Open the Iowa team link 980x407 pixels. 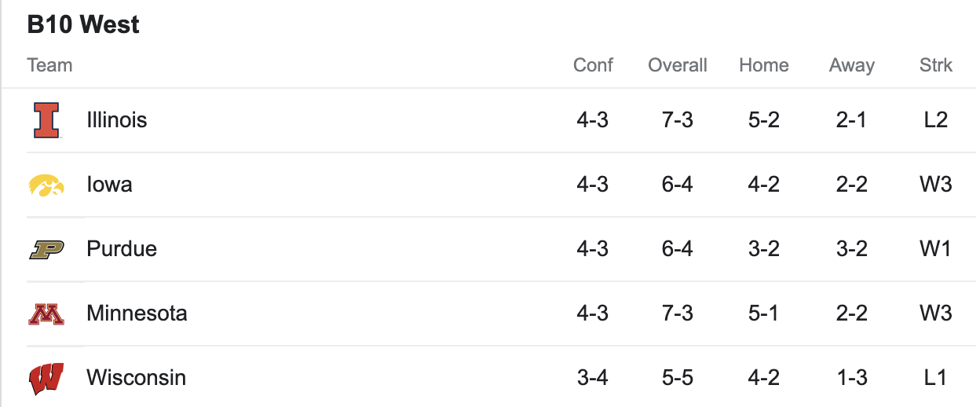point(109,185)
